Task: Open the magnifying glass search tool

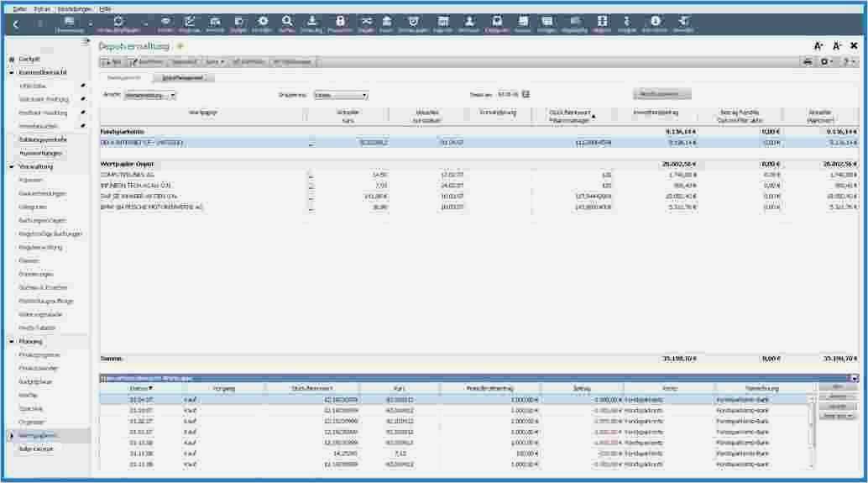Action: click(287, 21)
